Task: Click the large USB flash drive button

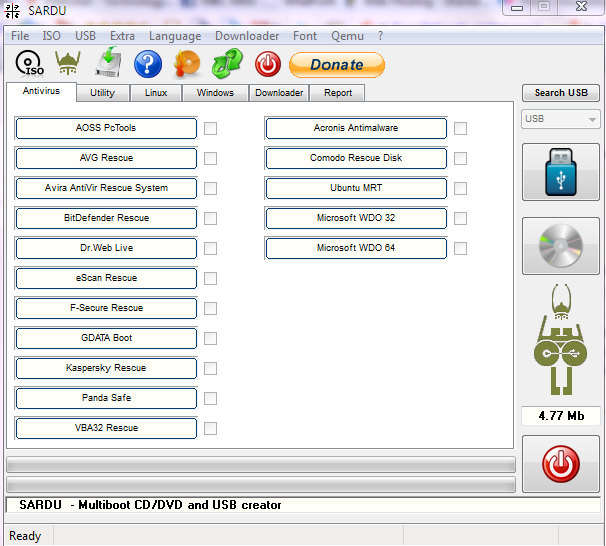Action: [x=560, y=172]
